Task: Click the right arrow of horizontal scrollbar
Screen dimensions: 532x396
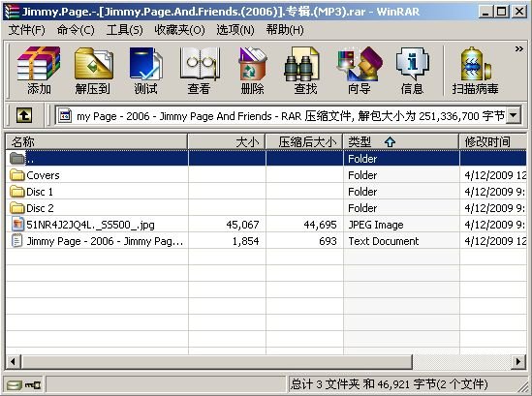Action: 518,362
